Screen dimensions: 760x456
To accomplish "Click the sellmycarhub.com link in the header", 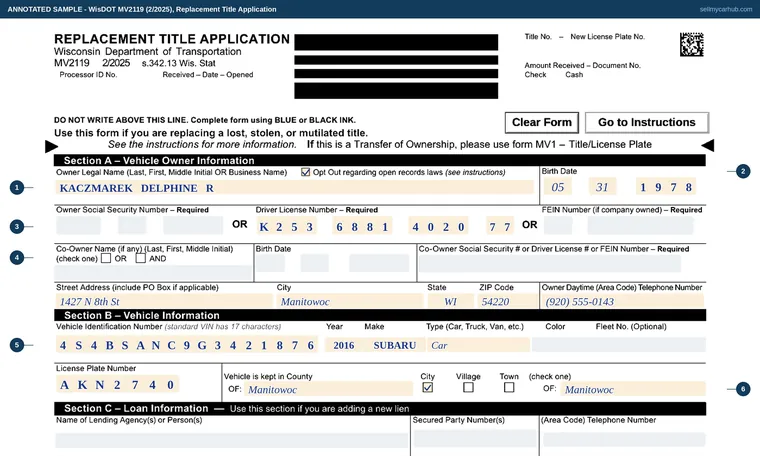I will (x=726, y=9).
